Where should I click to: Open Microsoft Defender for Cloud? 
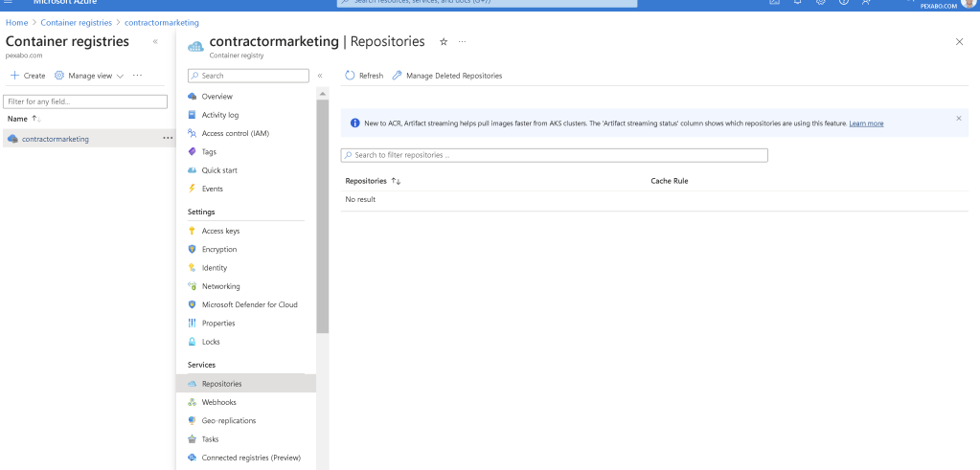(249, 304)
